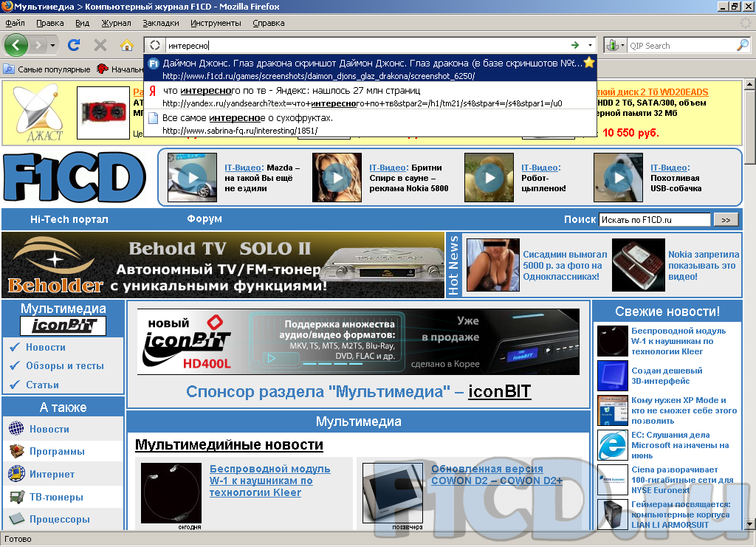Image resolution: width=756 pixels, height=547 pixels.
Task: Play the Похотливая USB-собачка video thumbnail
Action: click(618, 177)
